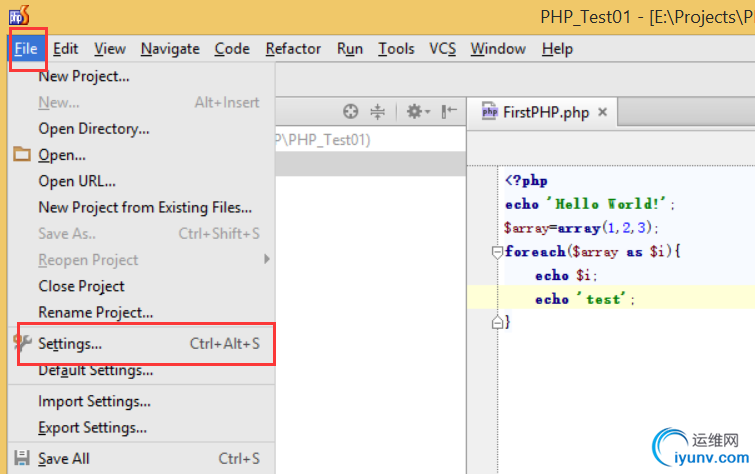Click the scroll from source target icon

click(351, 112)
